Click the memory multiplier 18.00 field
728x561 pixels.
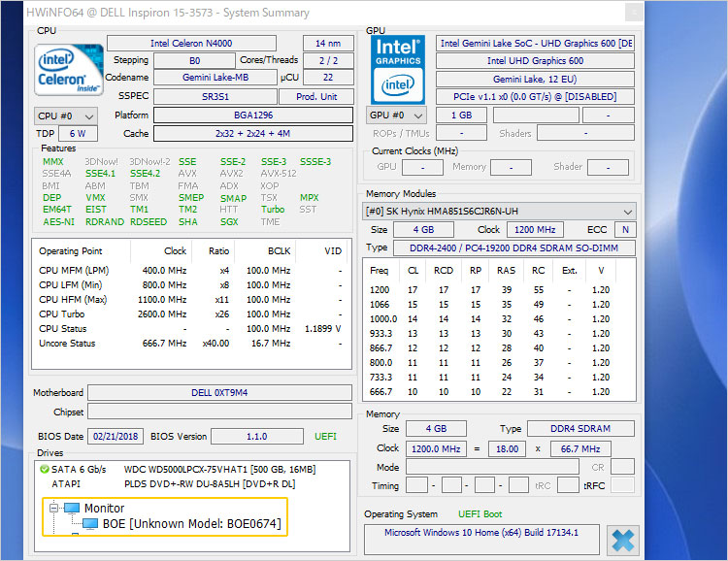tap(507, 449)
